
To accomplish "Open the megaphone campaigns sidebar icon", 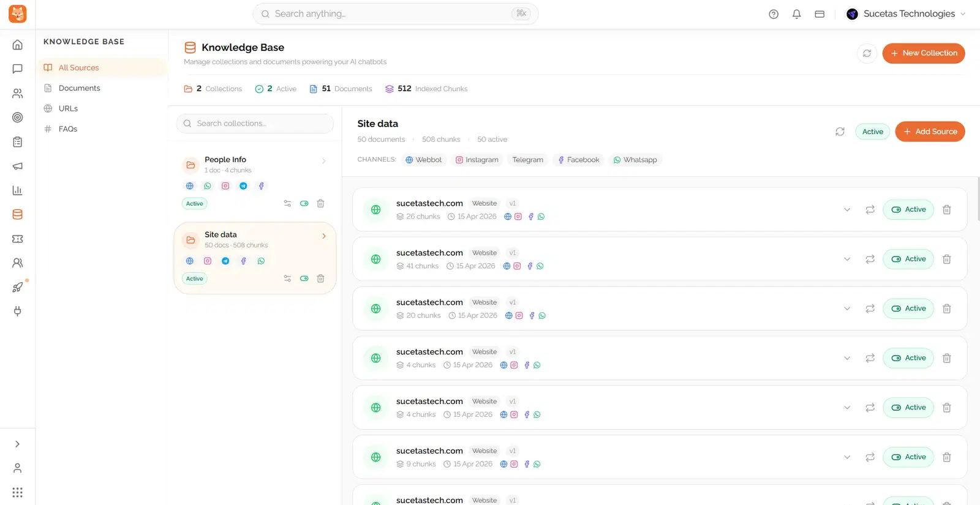I will click(18, 166).
